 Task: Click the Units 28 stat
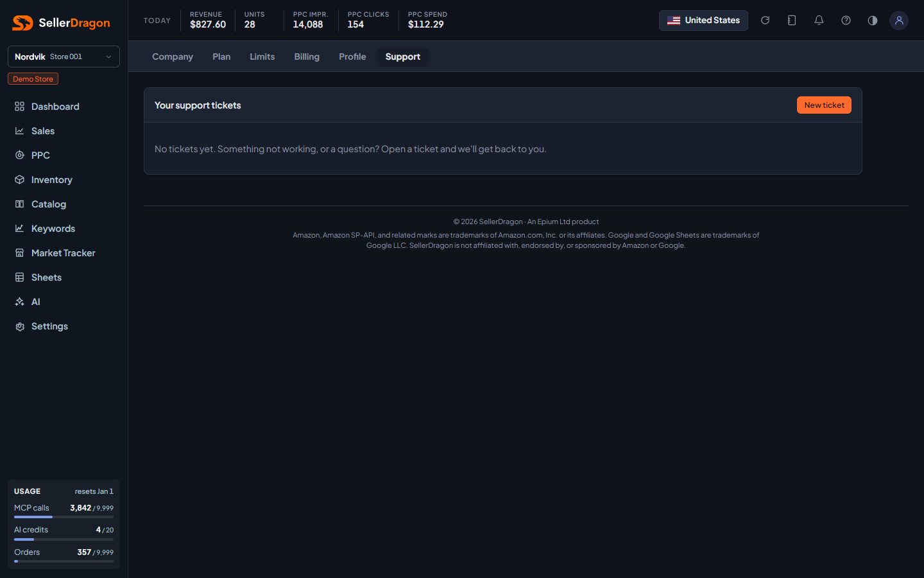[x=254, y=20]
